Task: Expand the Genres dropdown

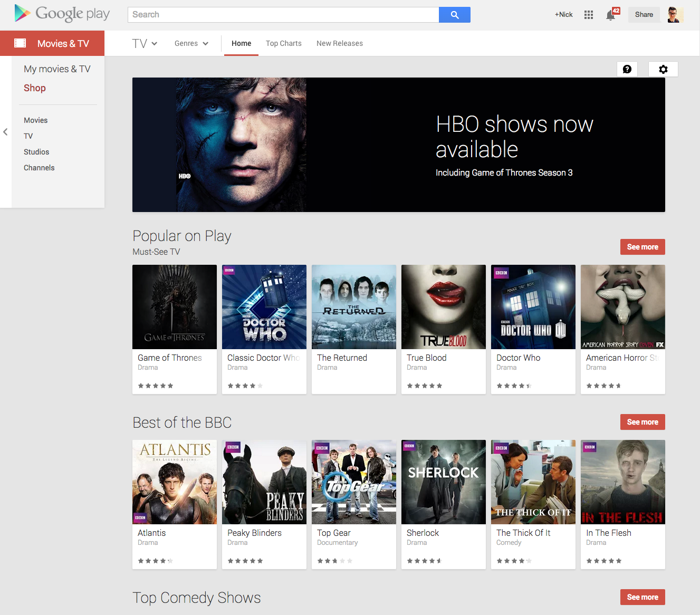Action: 191,43
